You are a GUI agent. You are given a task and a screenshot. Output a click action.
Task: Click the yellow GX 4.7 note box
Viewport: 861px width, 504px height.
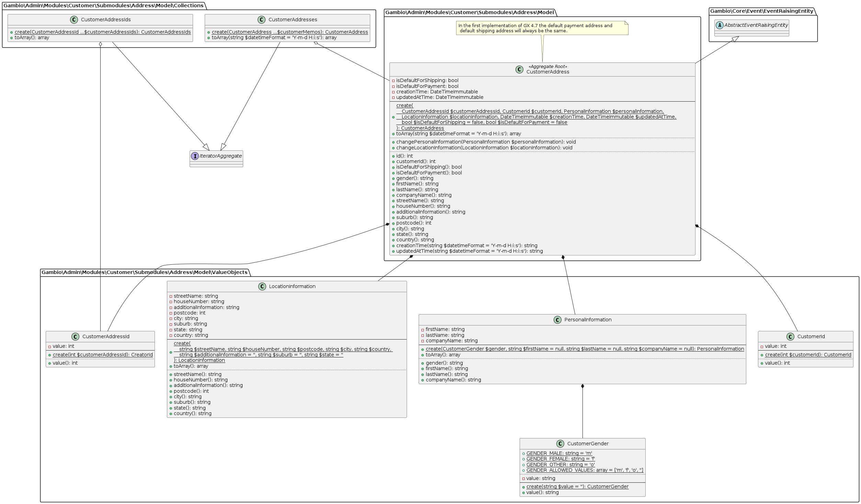[x=542, y=28]
